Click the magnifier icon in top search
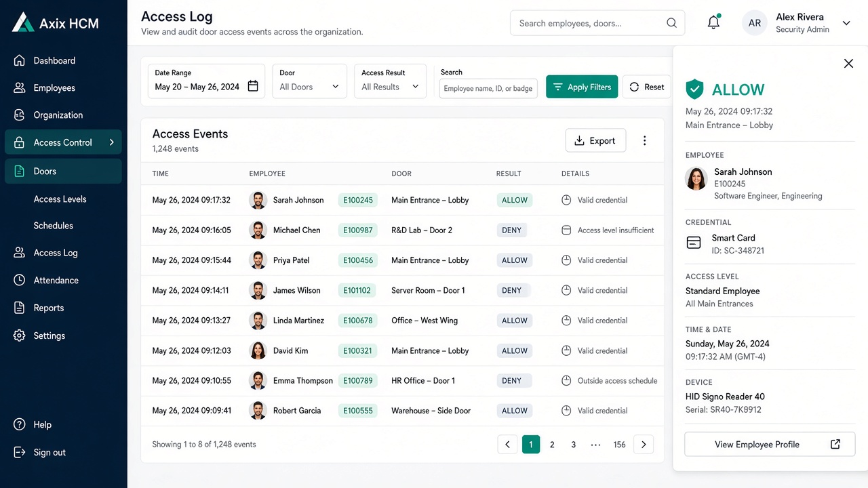868x488 pixels. (x=671, y=23)
